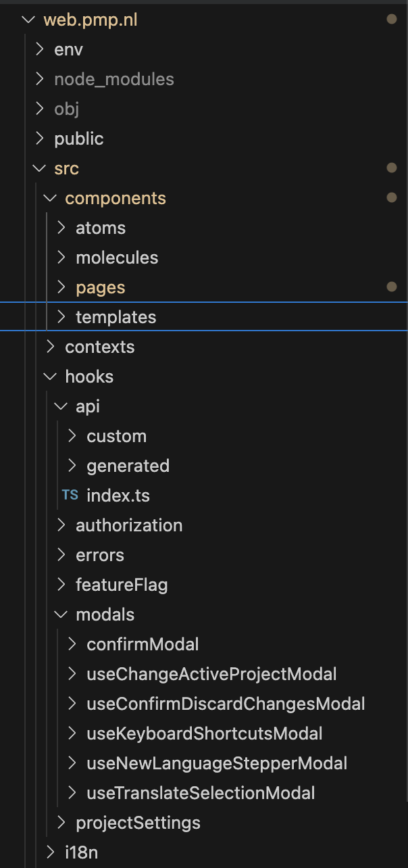Collapse the hooks folder chevron

pos(51,377)
